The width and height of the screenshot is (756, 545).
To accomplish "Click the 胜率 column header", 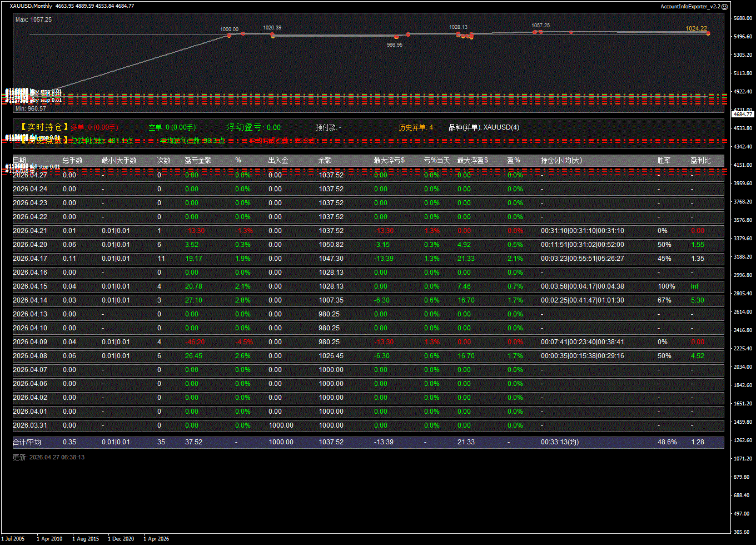I will point(664,160).
